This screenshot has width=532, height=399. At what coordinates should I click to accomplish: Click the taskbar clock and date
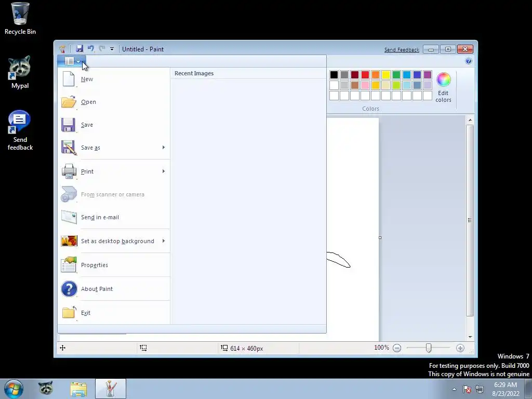(506, 389)
